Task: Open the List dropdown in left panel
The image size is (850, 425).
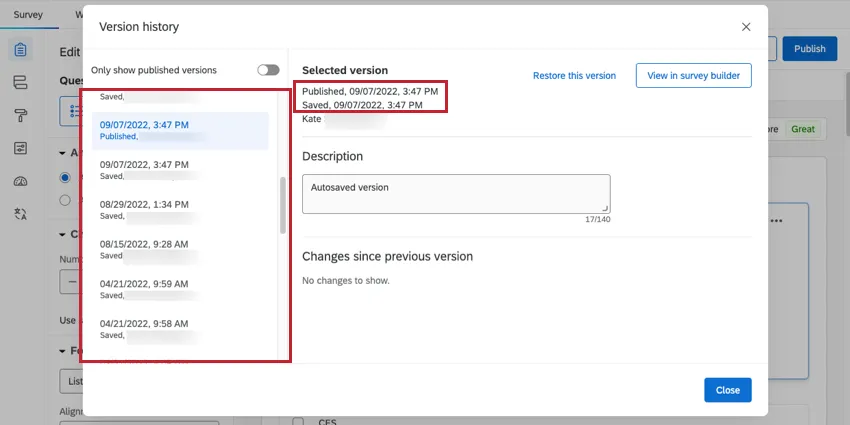Action: 70,382
